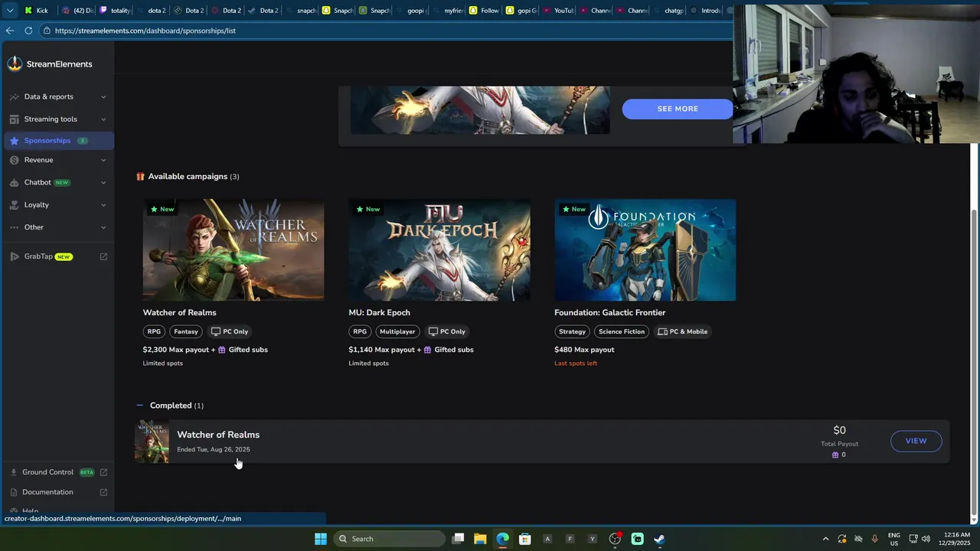Click the Loyalty heart icon

pyautogui.click(x=14, y=205)
